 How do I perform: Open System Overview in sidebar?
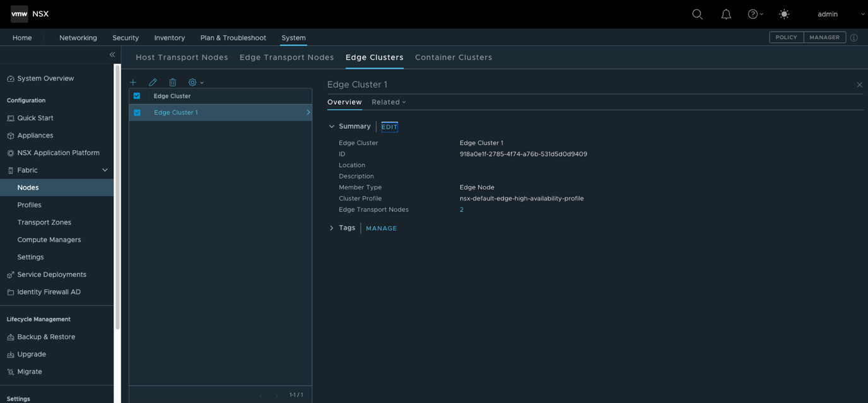pos(45,79)
